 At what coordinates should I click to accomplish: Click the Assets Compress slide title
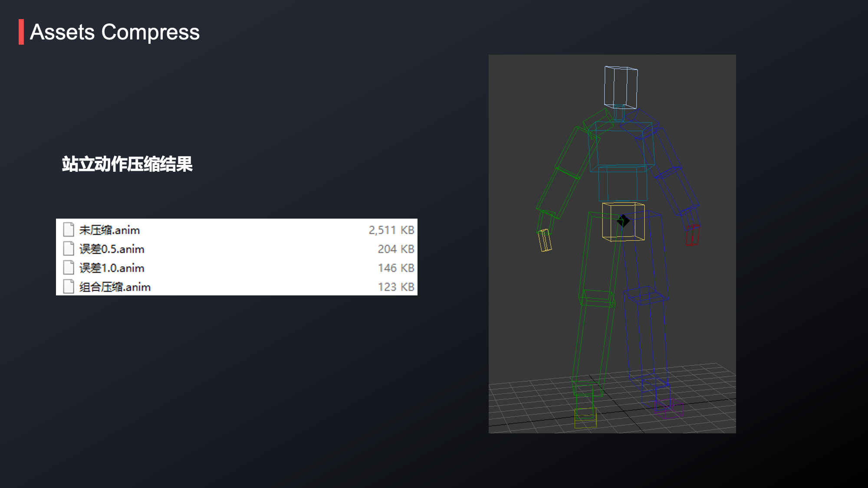pyautogui.click(x=115, y=32)
